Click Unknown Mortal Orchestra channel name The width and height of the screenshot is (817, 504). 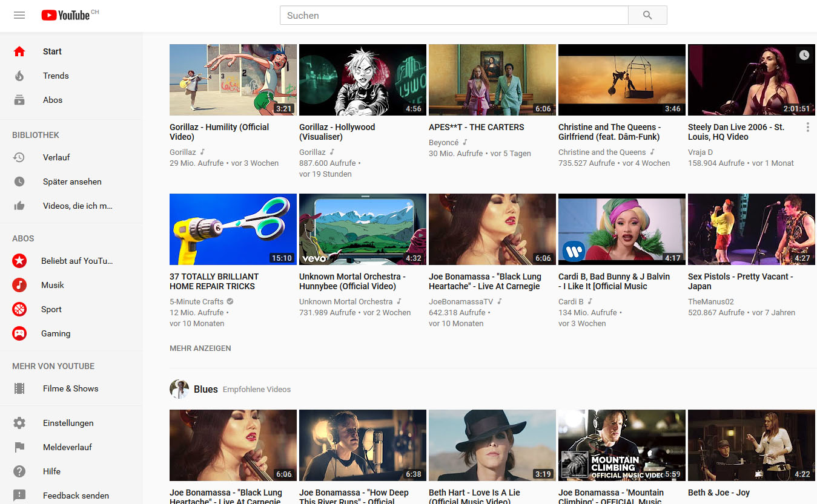click(346, 302)
